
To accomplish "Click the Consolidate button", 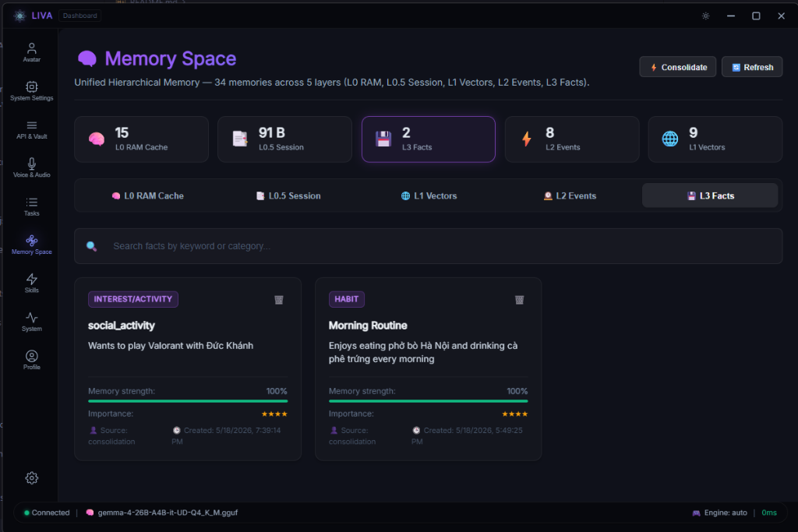I will [678, 67].
